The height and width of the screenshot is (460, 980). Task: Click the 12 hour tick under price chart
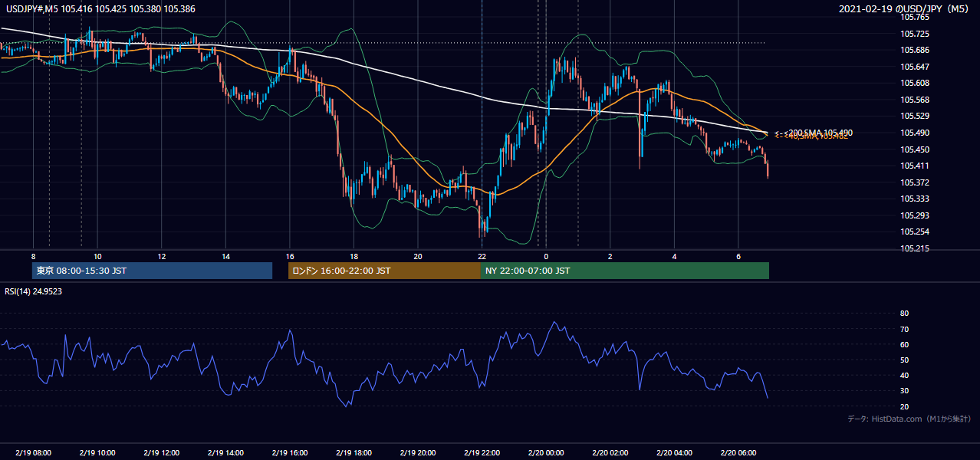[161, 256]
